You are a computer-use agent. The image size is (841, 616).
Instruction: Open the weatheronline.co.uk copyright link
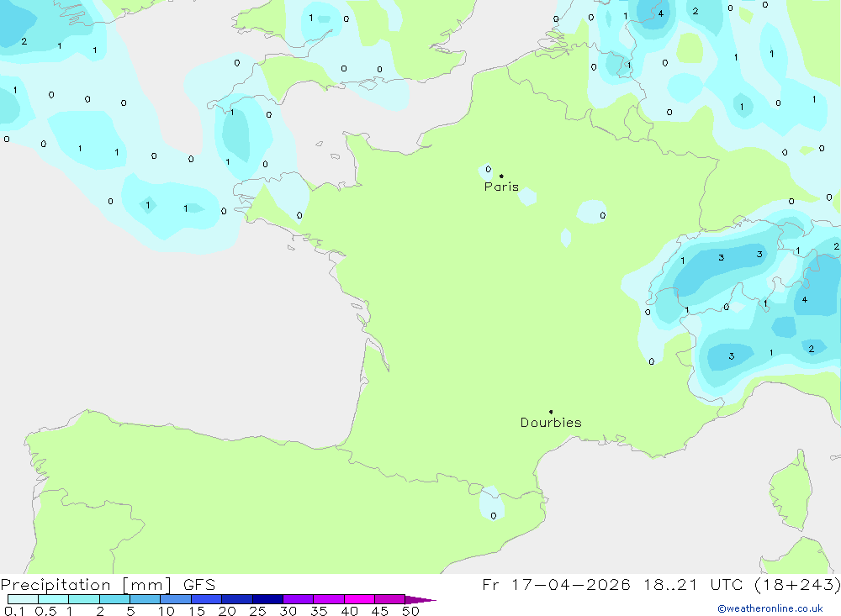770,608
